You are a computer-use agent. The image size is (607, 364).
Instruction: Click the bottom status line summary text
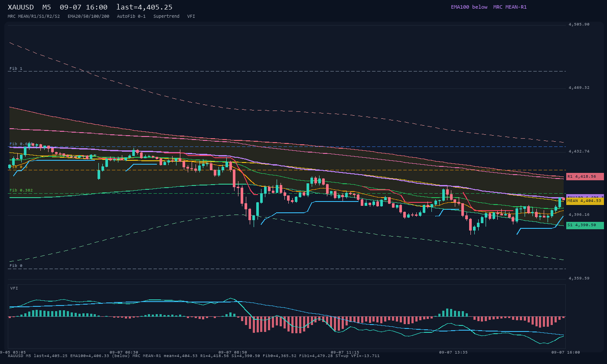tap(193, 356)
